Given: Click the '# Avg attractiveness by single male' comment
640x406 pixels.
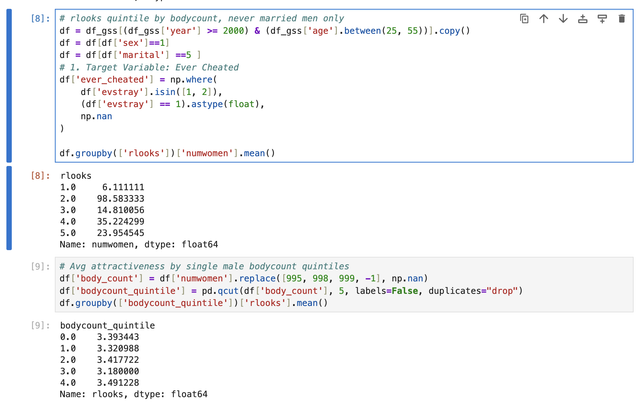Looking at the screenshot, I should pyautogui.click(x=204, y=266).
